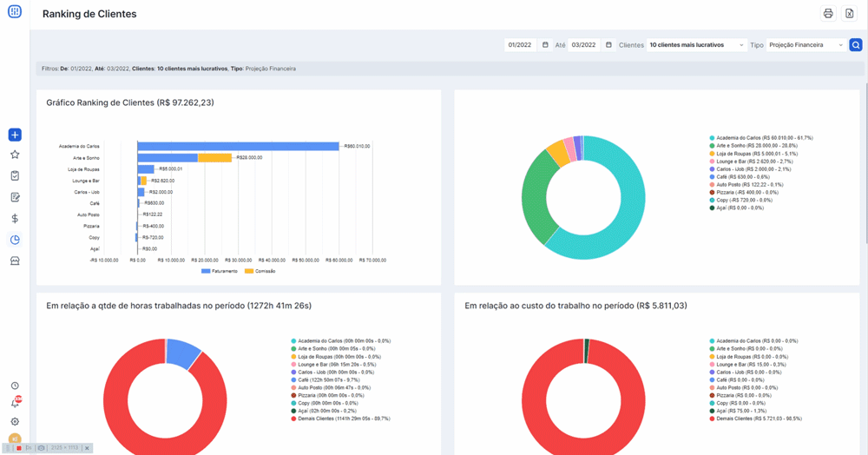Expand the Tipo Projeção Financeira dropdown
868x455 pixels.
pos(806,45)
